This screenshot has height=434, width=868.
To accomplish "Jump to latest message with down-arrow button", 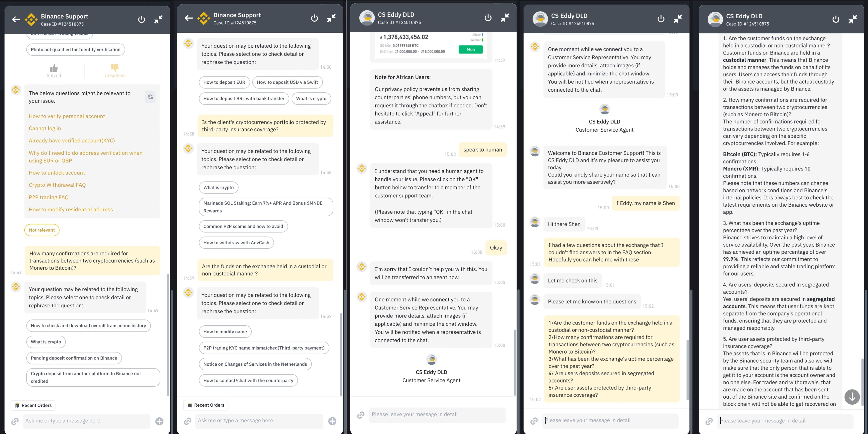I will click(852, 397).
